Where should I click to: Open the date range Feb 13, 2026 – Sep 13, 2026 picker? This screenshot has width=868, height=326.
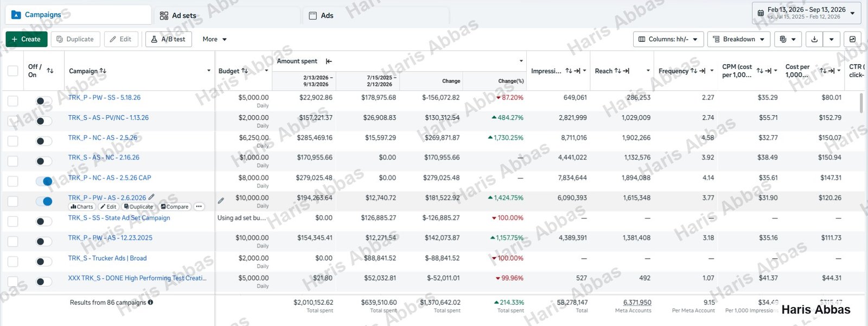coord(806,13)
